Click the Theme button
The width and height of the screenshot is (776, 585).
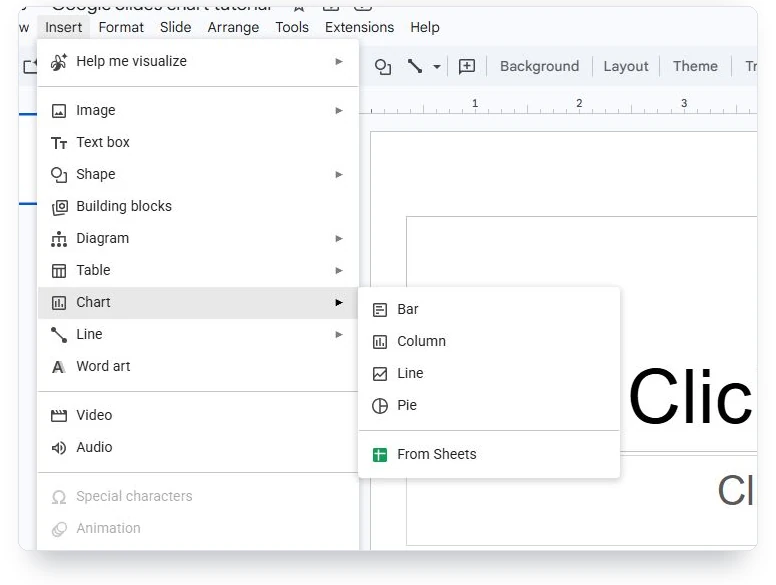click(695, 66)
